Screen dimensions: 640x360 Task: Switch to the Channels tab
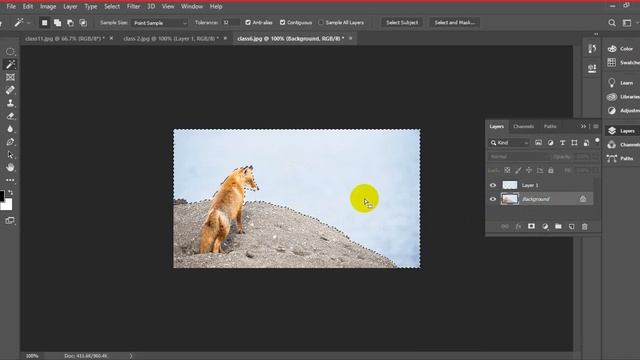(x=523, y=127)
